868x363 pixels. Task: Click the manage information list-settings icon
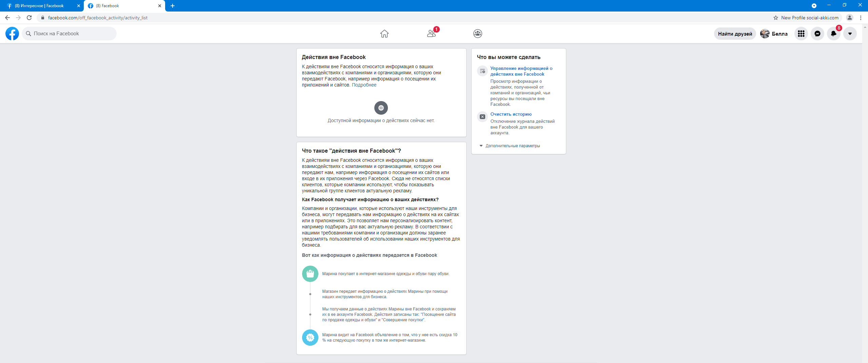(482, 71)
